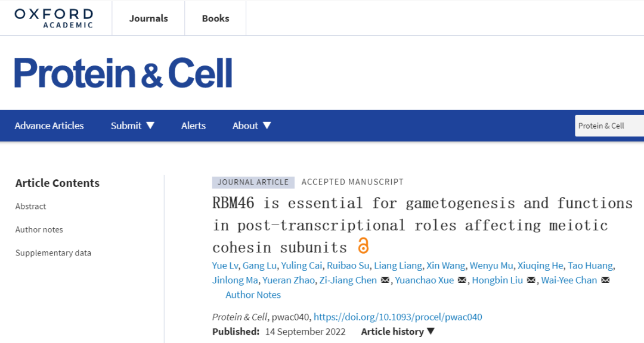Image resolution: width=644 pixels, height=343 pixels.
Task: Open the Journals tab
Action: pos(148,18)
